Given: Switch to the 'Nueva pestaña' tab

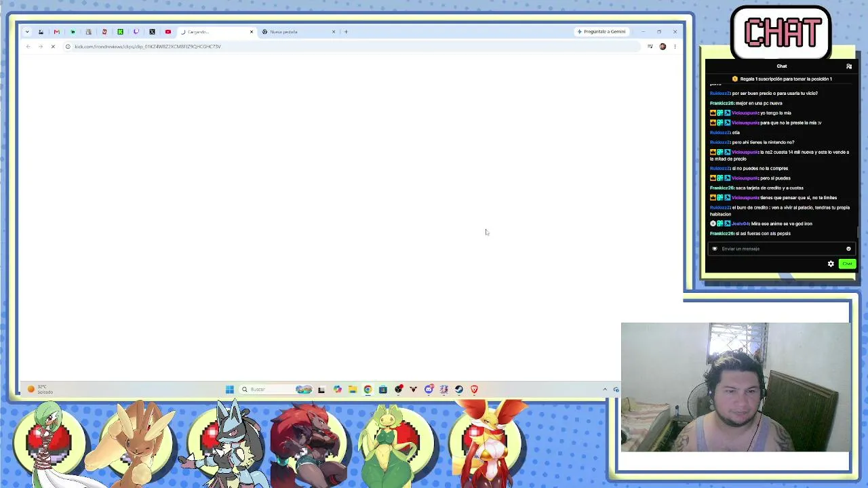Looking at the screenshot, I should (x=298, y=32).
